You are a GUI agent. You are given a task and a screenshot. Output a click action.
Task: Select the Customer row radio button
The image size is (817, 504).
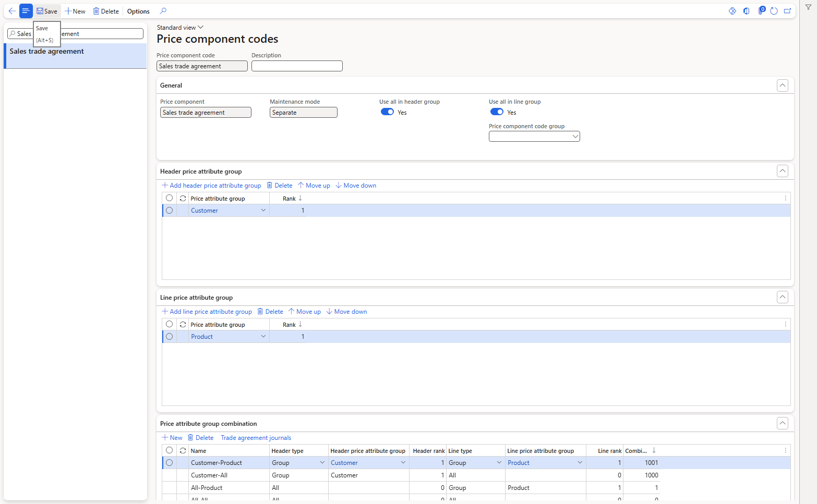tap(169, 211)
